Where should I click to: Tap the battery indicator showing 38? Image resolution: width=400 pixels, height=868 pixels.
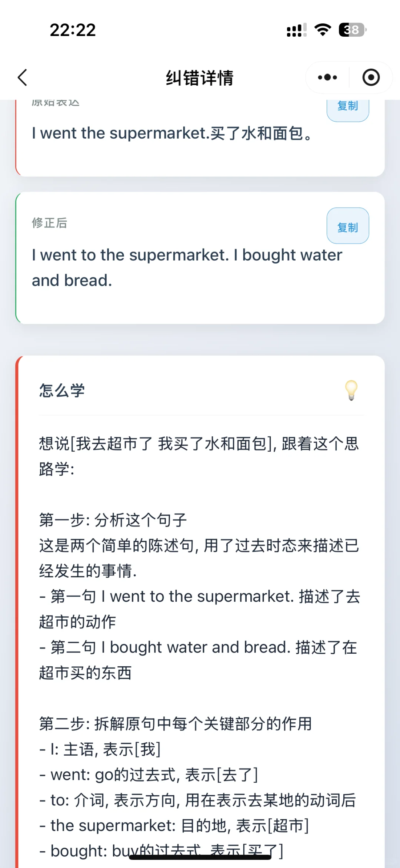pyautogui.click(x=352, y=30)
